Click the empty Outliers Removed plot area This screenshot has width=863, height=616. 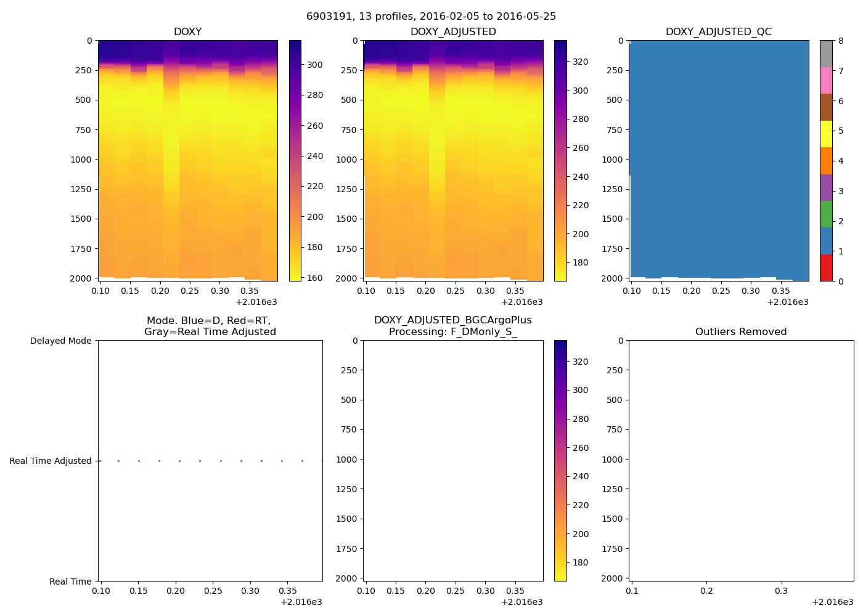pyautogui.click(x=741, y=460)
